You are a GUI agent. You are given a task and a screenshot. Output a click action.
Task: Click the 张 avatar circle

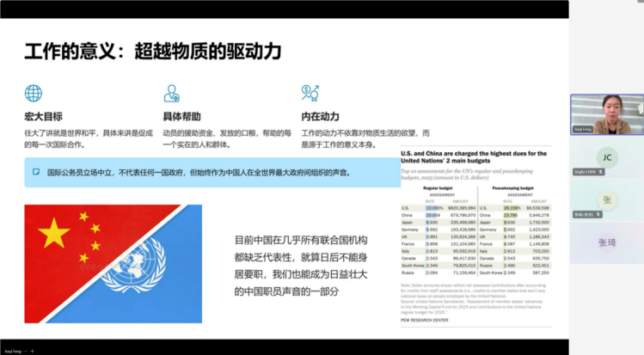[x=607, y=199]
